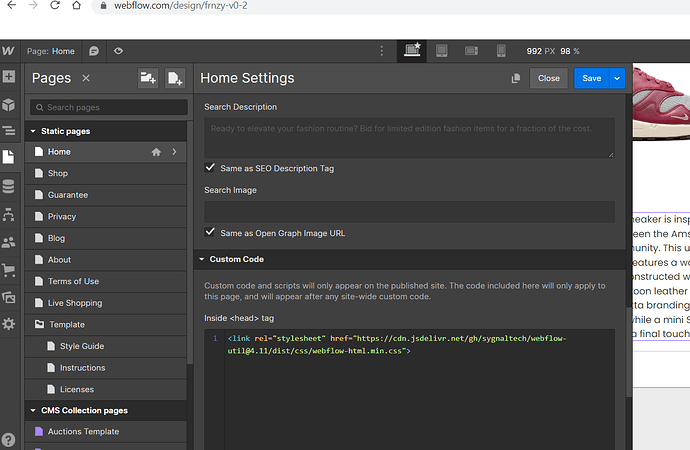The height and width of the screenshot is (450, 690).
Task: Click in the Search pages field
Action: point(110,107)
